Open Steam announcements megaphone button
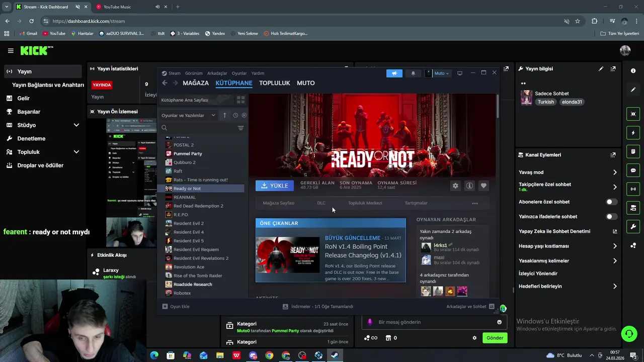This screenshot has width=644, height=362. pyautogui.click(x=394, y=73)
